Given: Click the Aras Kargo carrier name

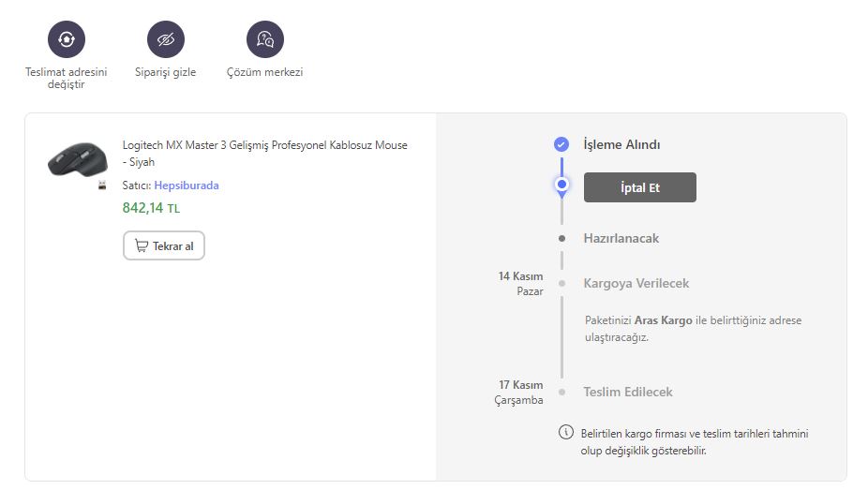Looking at the screenshot, I should [x=663, y=320].
